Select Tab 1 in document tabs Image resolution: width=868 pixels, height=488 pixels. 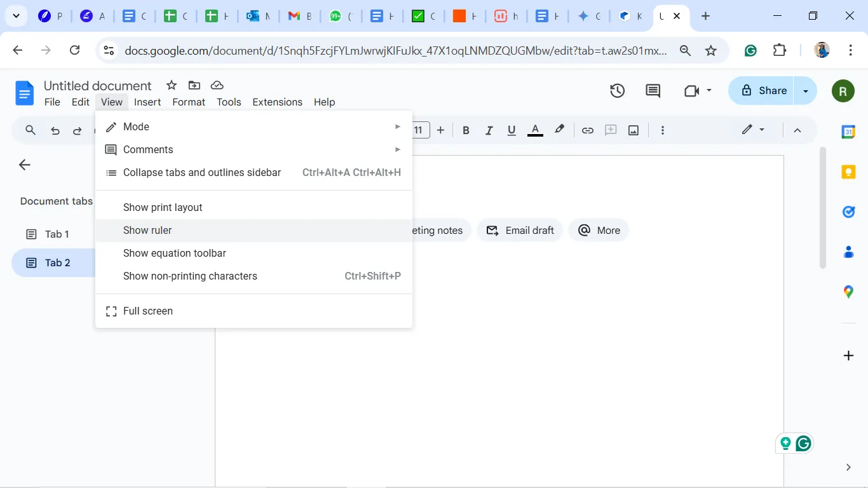(x=57, y=234)
